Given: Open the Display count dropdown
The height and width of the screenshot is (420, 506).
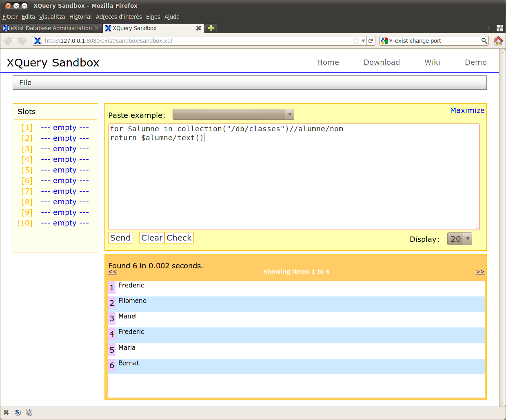Looking at the screenshot, I should [459, 239].
